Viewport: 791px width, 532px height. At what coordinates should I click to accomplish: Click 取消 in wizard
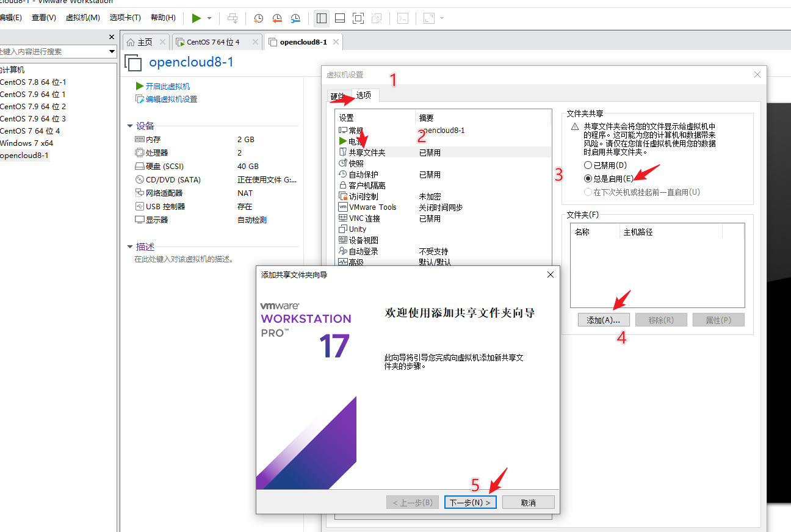[529, 503]
